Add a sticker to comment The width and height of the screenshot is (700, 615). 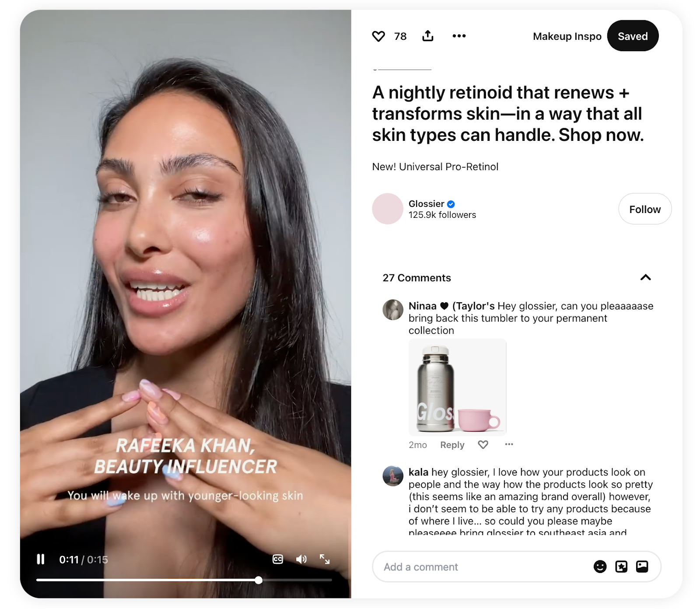pyautogui.click(x=621, y=566)
